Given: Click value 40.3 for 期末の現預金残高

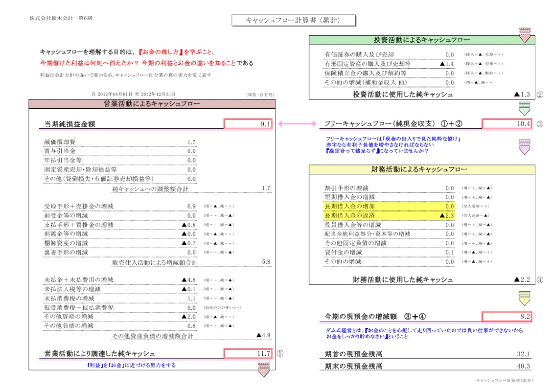Looking at the screenshot, I should [523, 366].
